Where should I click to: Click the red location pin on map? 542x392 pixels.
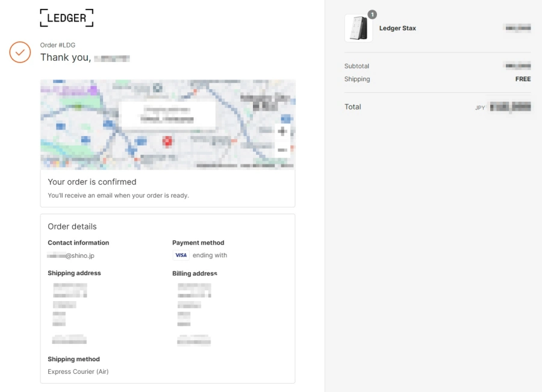click(x=167, y=142)
